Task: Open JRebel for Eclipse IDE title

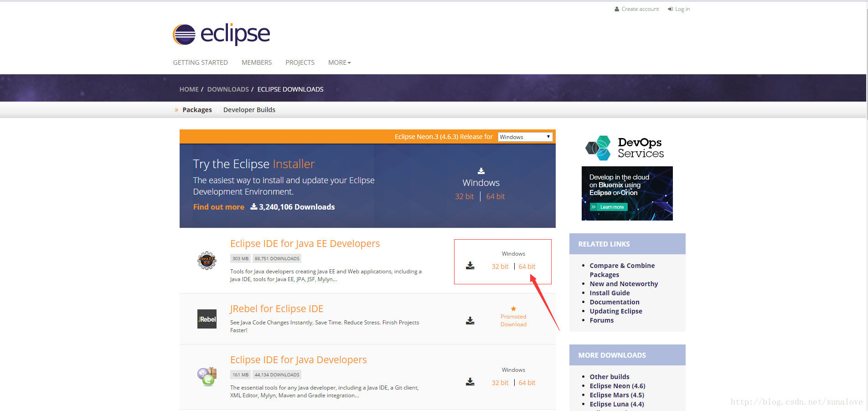Action: click(277, 308)
